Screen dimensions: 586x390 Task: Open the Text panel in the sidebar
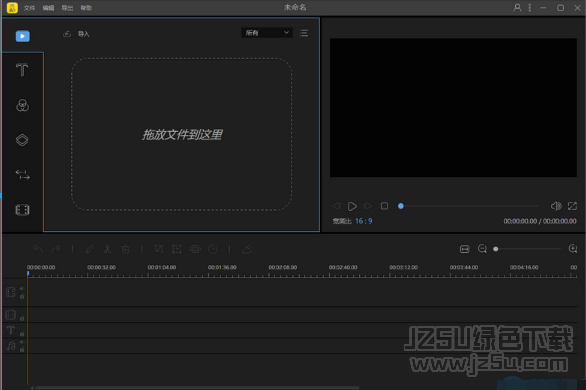[22, 70]
